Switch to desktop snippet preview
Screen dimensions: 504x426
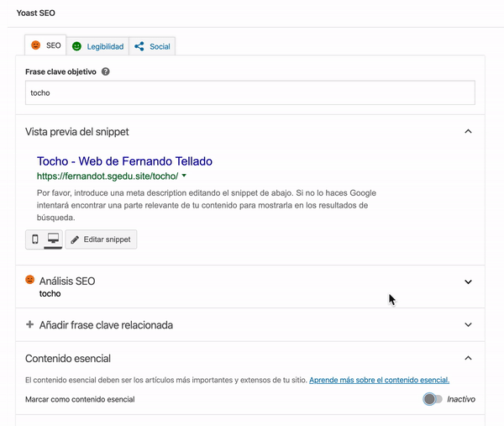coord(53,239)
